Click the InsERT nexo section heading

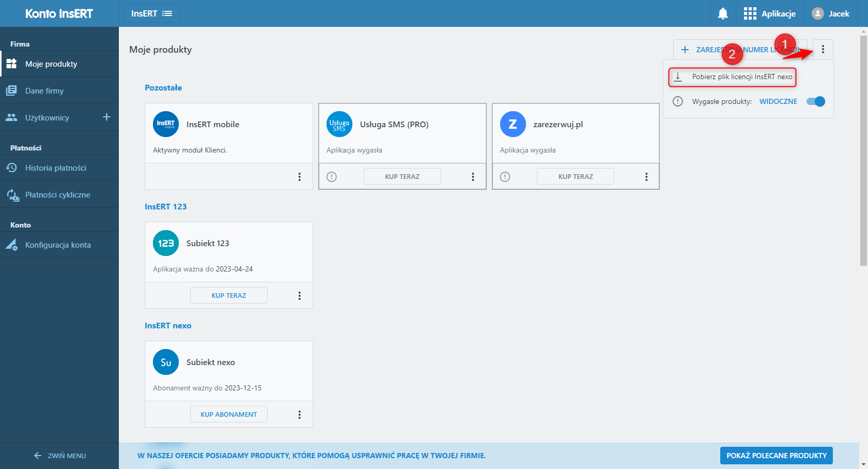[168, 326]
